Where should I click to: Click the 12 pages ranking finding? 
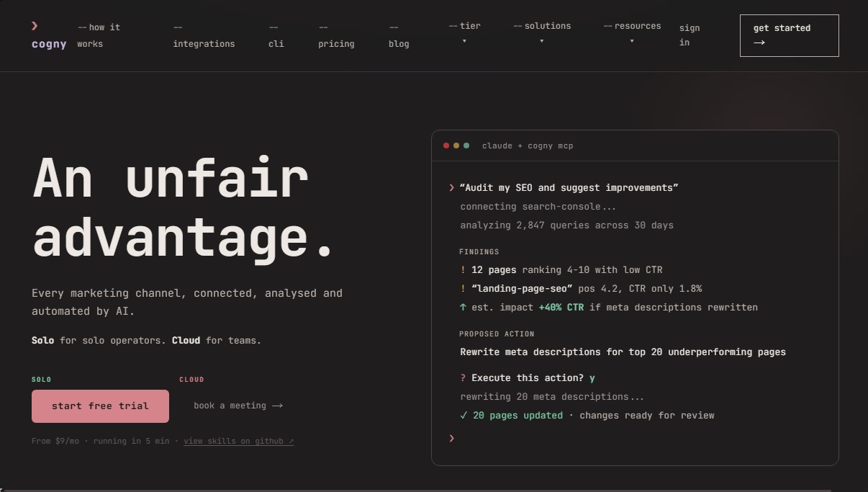(561, 270)
